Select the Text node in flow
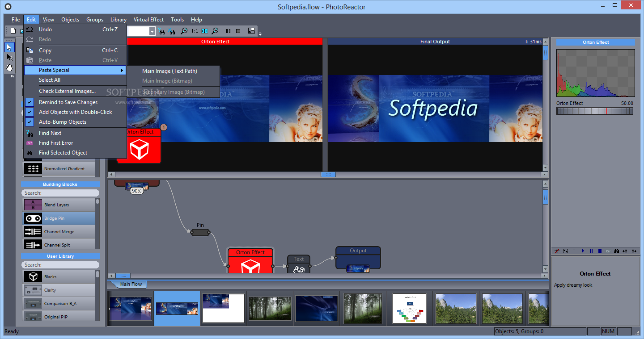This screenshot has height=339, width=644. (x=299, y=264)
